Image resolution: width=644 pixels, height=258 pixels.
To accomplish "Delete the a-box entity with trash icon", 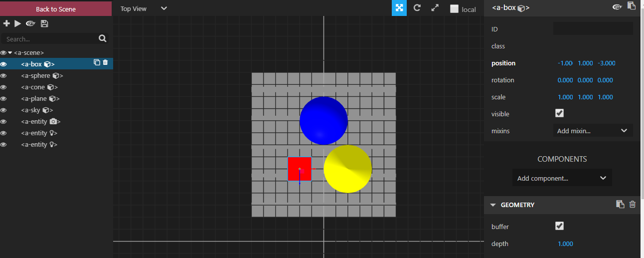I will click(105, 62).
